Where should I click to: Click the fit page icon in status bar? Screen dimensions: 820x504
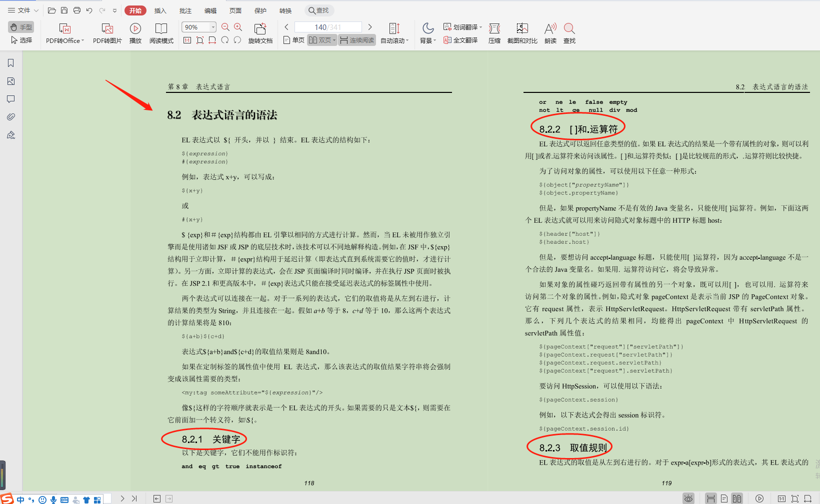795,499
